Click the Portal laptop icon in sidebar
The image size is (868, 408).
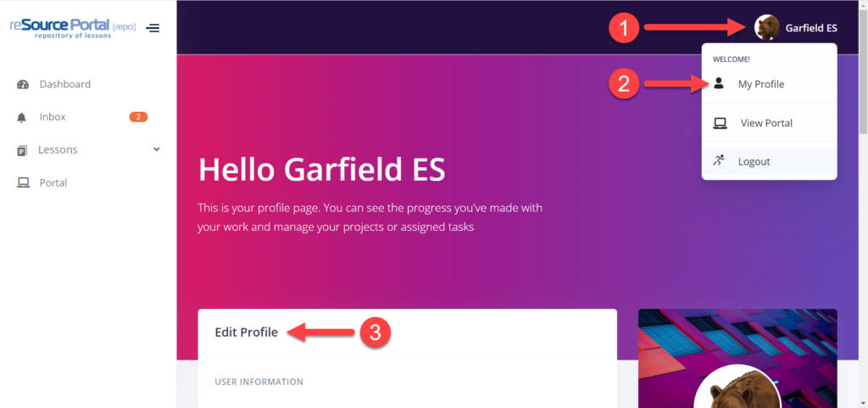[x=23, y=182]
